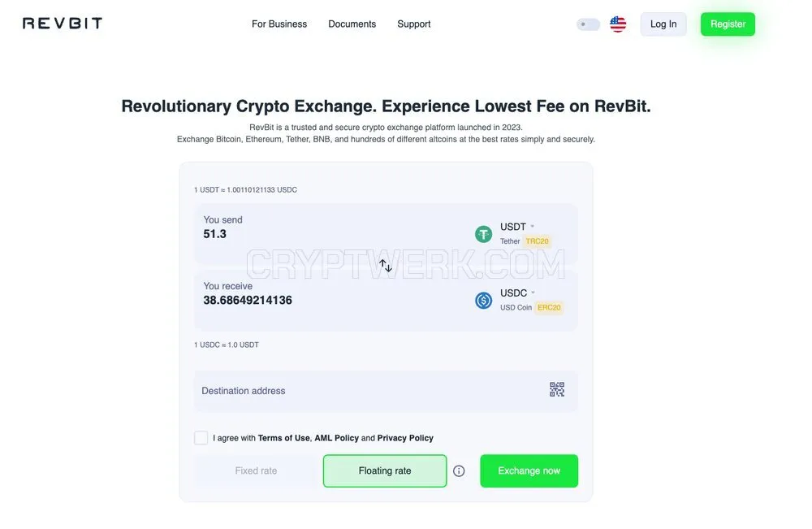Click the RevBit logo
Viewport: 812px width, 529px height.
(x=63, y=24)
